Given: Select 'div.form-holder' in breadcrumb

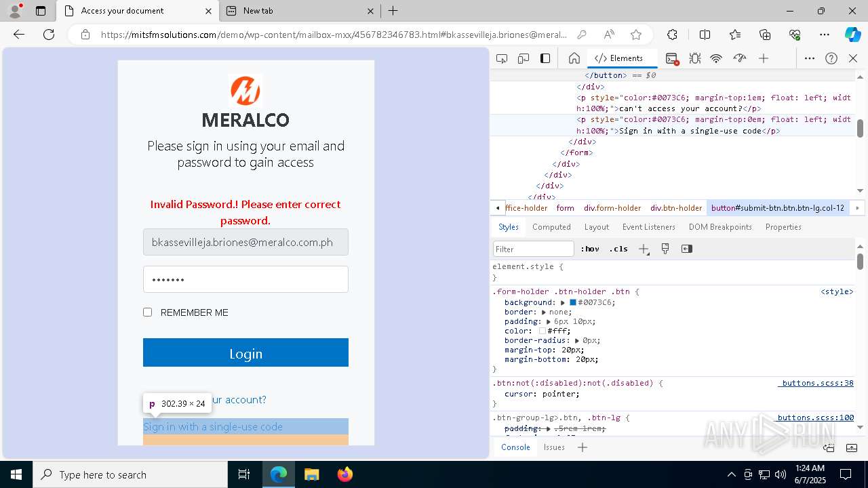Looking at the screenshot, I should [x=612, y=208].
